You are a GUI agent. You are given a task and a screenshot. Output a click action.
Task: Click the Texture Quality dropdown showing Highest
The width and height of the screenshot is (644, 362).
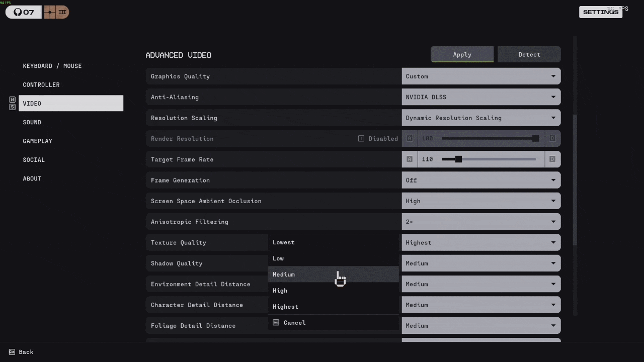click(x=481, y=242)
